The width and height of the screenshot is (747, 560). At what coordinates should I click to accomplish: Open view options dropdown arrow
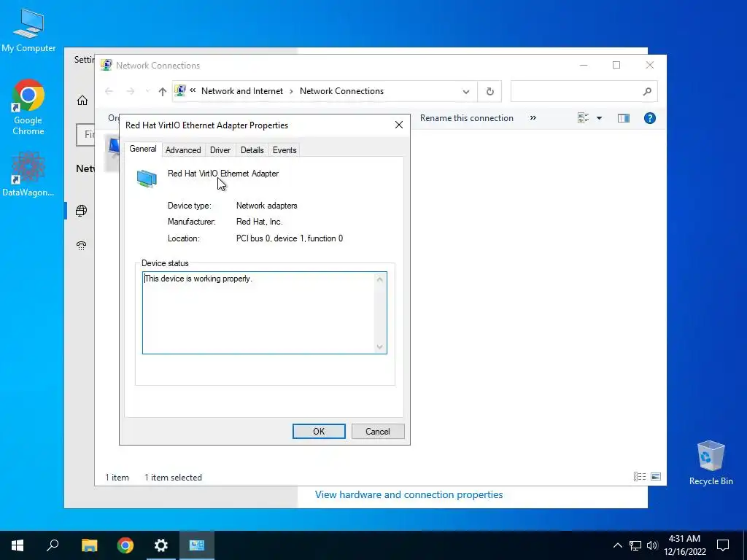(600, 118)
